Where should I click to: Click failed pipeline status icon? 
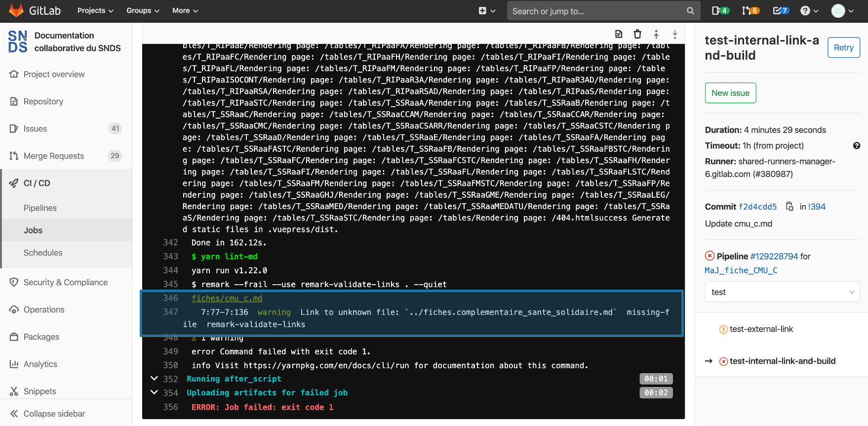(710, 256)
